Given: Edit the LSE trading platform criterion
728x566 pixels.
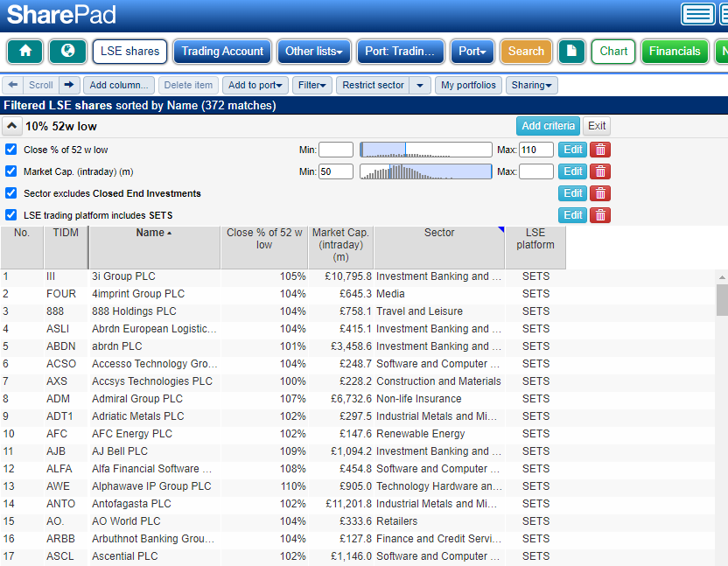Looking at the screenshot, I should point(573,215).
